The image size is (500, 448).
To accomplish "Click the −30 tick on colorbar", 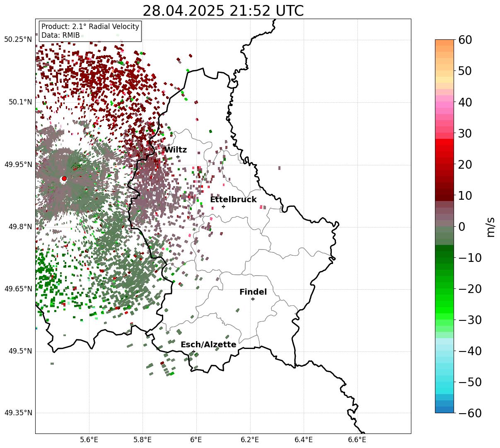I will pos(470,320).
